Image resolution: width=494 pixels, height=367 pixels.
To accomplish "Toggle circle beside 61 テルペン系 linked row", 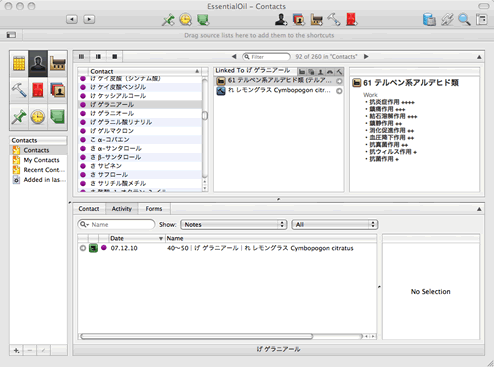I will [x=339, y=81].
